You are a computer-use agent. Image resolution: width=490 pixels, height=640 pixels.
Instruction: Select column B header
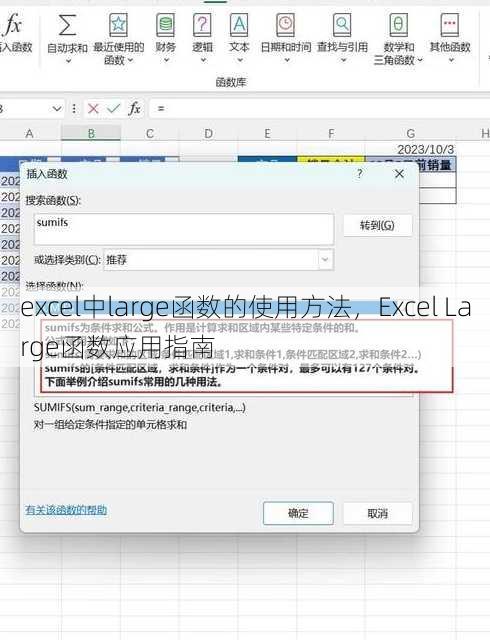tap(91, 133)
